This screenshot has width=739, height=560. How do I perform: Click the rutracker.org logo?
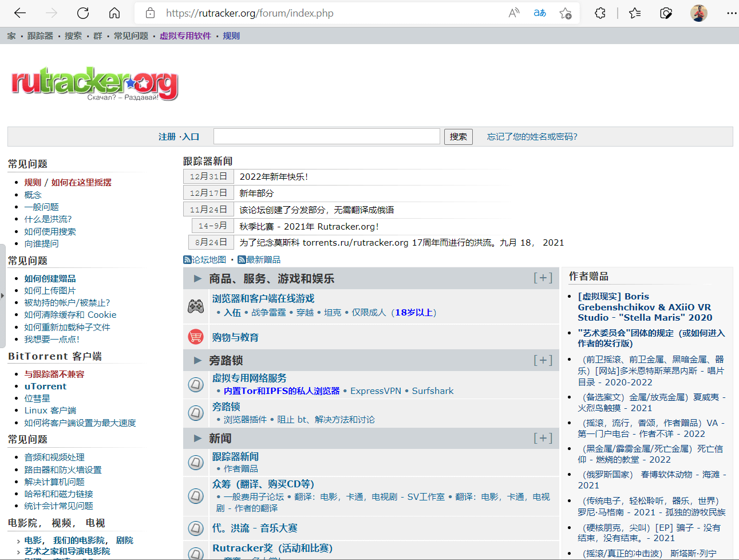95,85
